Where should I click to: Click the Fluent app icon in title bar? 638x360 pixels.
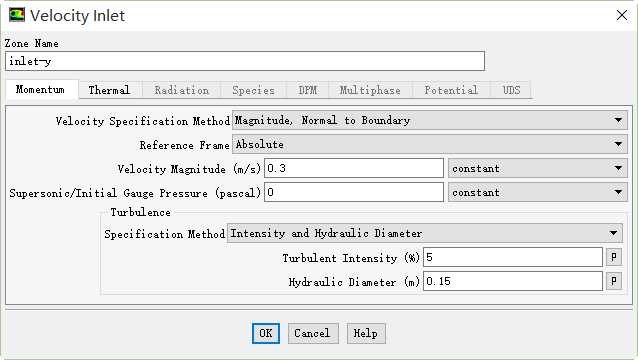pos(17,15)
